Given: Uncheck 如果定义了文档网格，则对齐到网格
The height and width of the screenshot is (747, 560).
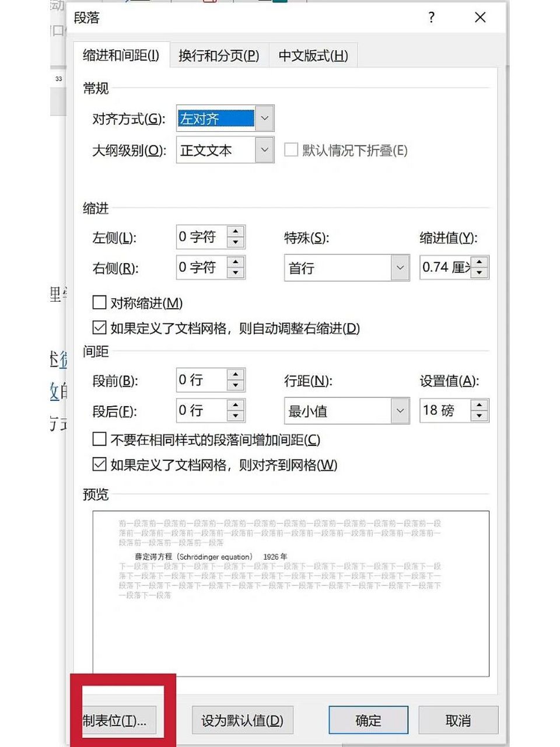Looking at the screenshot, I should (99, 465).
